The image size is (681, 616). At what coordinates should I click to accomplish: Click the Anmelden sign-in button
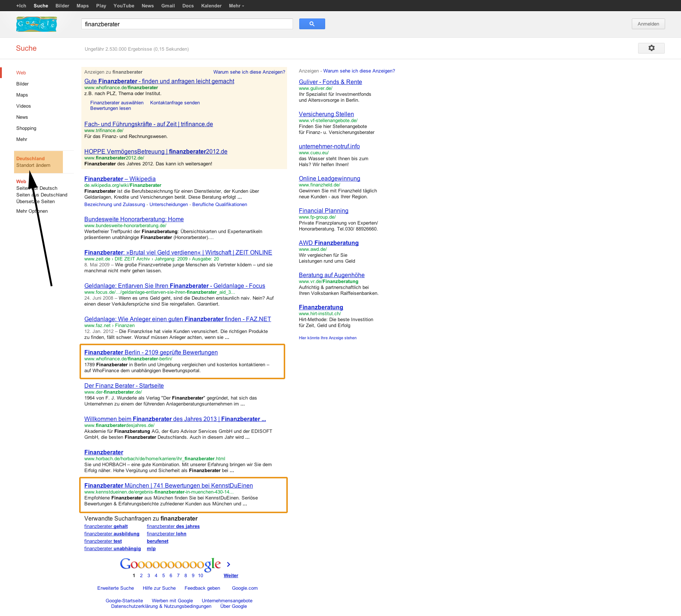[x=648, y=24]
